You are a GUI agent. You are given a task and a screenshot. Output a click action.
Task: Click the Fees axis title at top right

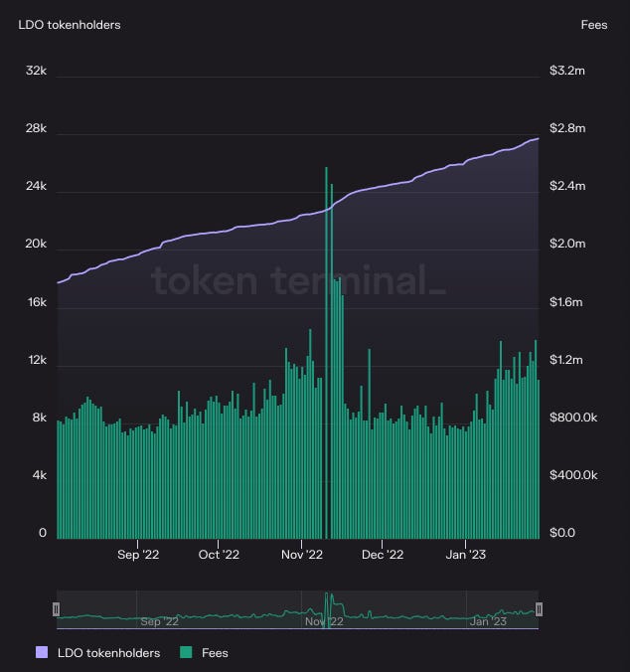[x=594, y=25]
